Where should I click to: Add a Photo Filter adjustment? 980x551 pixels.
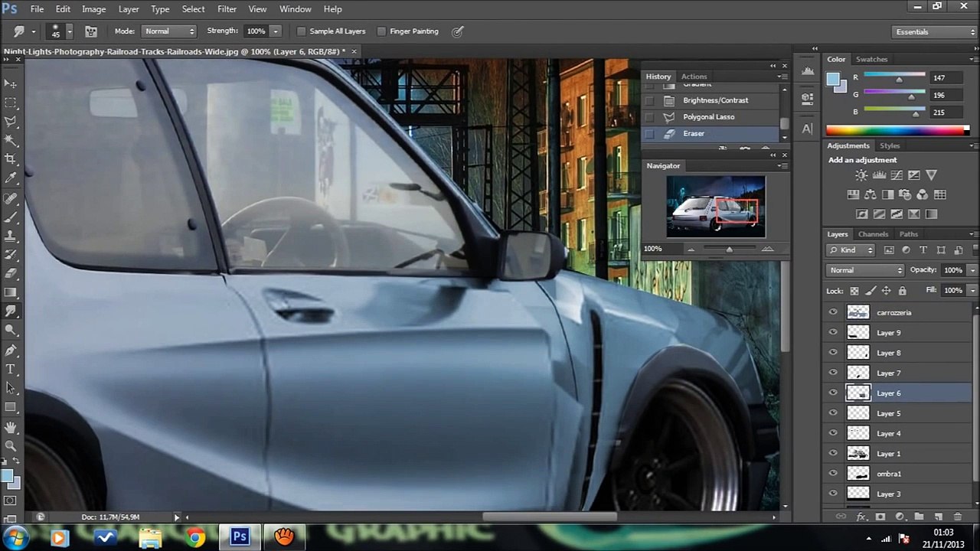905,195
